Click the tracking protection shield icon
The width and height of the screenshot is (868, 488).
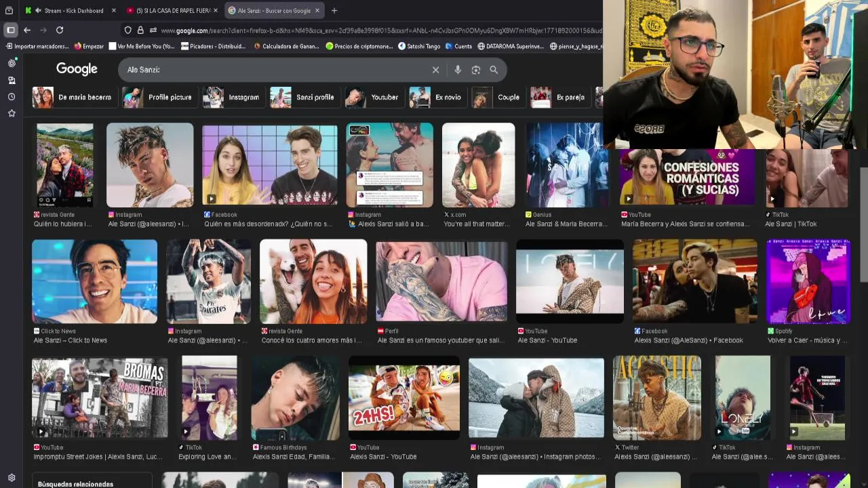[x=127, y=30]
